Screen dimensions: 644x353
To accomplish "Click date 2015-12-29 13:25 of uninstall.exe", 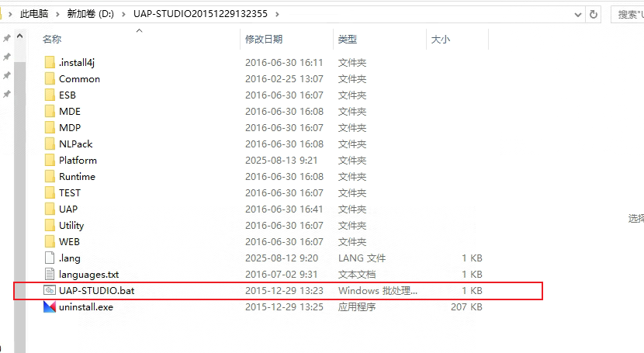I will click(284, 307).
